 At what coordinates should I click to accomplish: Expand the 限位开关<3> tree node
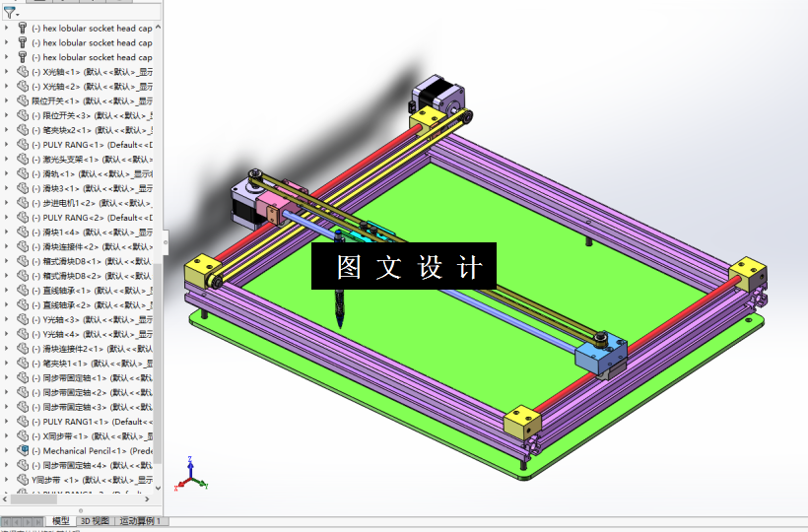coord(6,115)
